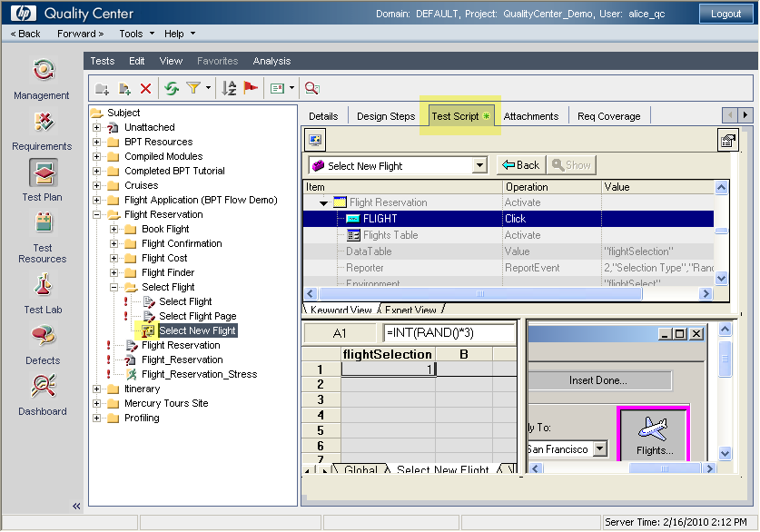Expand the BPT Resources folder
Viewport: 760px width, 532px height.
[96, 142]
